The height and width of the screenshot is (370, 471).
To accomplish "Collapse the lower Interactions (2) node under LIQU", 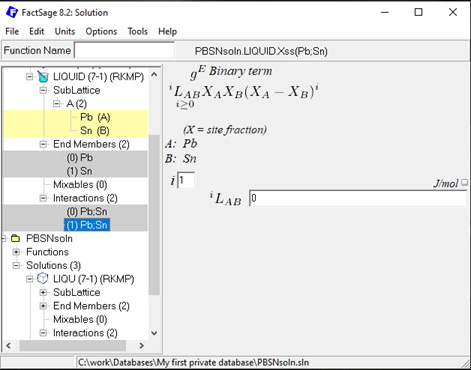I will tap(43, 333).
